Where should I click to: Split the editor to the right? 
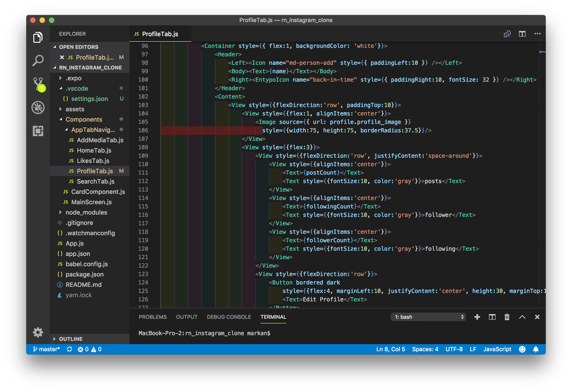pyautogui.click(x=522, y=34)
